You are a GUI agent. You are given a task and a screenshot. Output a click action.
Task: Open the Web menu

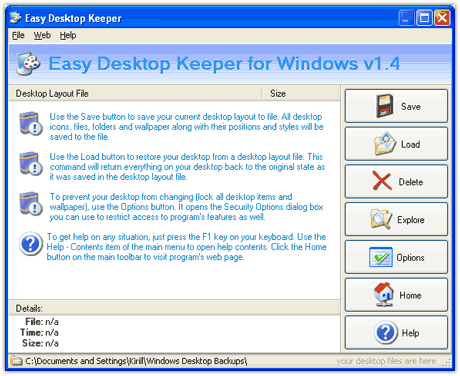[42, 35]
